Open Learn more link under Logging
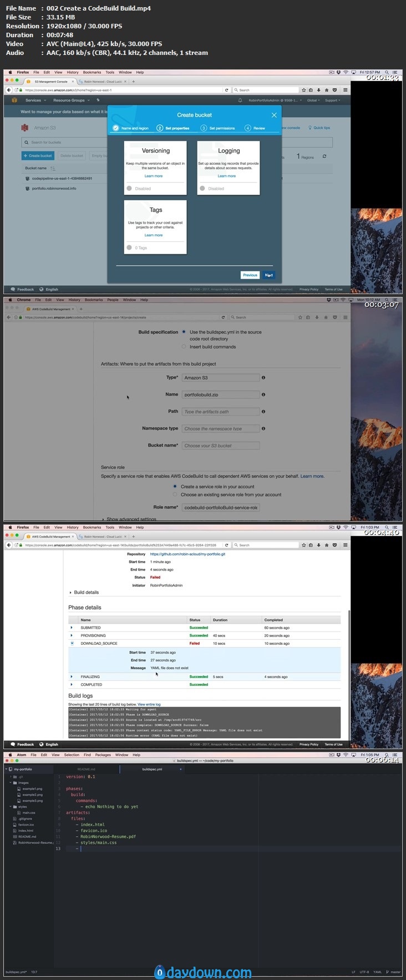This screenshot has width=406, height=980. tap(226, 176)
